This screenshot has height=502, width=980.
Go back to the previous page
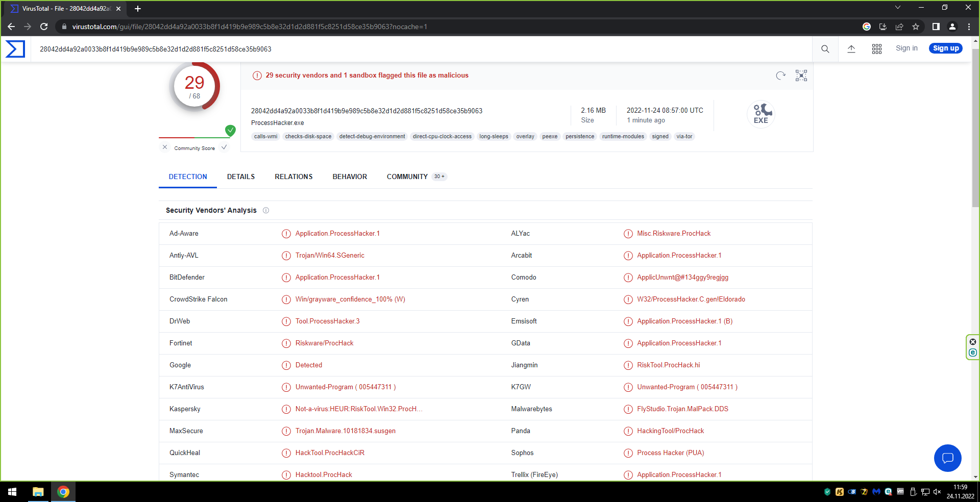tap(11, 27)
